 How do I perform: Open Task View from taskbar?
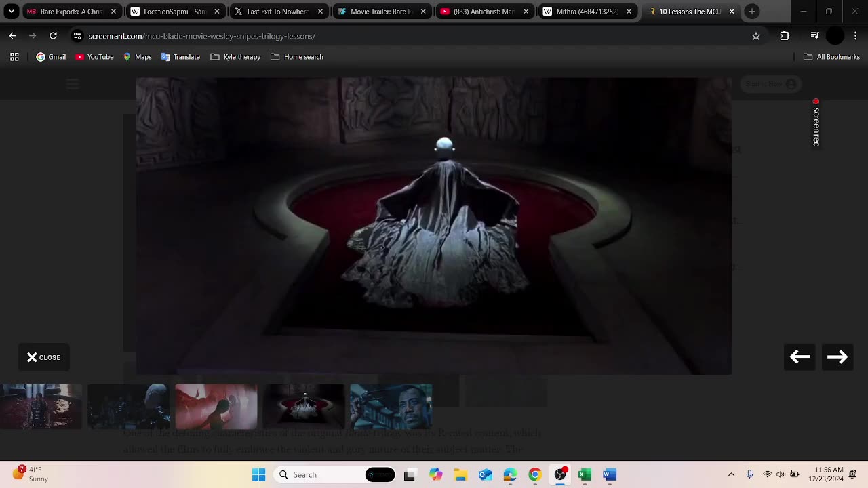coord(409,475)
